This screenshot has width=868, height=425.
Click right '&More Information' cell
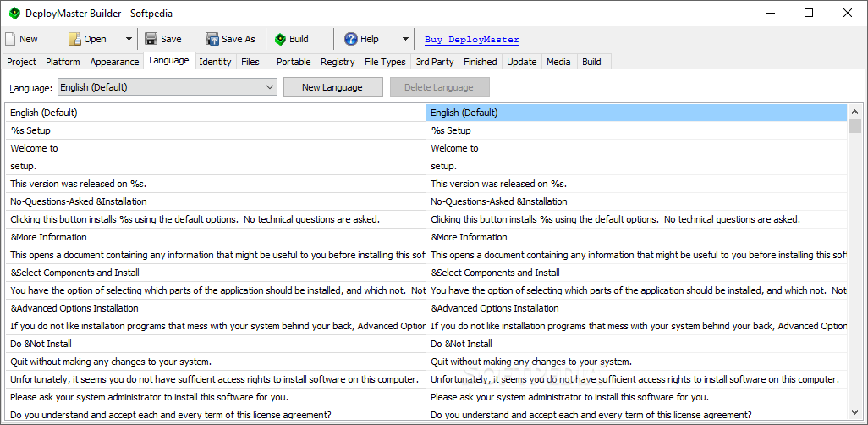tap(636, 237)
